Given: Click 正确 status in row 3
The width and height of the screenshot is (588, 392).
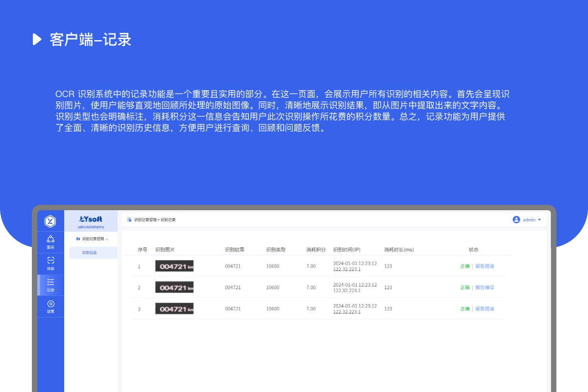Looking at the screenshot, I should tap(465, 309).
